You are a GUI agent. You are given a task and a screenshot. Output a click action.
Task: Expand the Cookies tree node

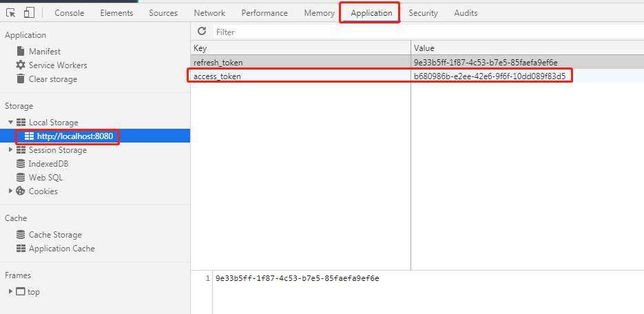click(11, 191)
